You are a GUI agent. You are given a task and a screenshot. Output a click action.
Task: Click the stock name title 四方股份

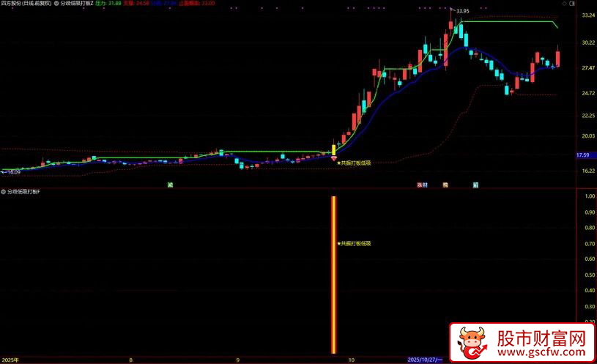[x=12, y=3]
